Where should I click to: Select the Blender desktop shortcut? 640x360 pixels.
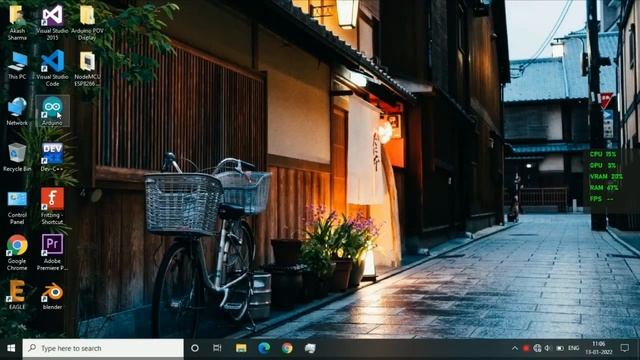(52, 296)
